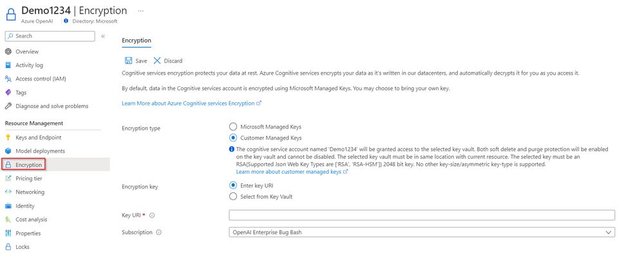644x256 pixels.
Task: Click the Resource Management heading
Action: (x=34, y=123)
